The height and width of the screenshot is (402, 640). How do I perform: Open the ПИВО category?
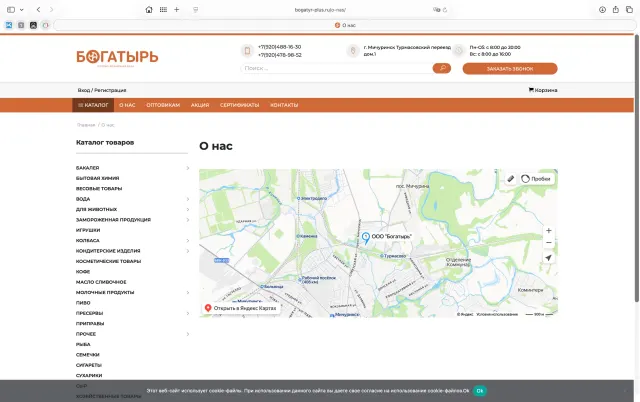tap(83, 303)
